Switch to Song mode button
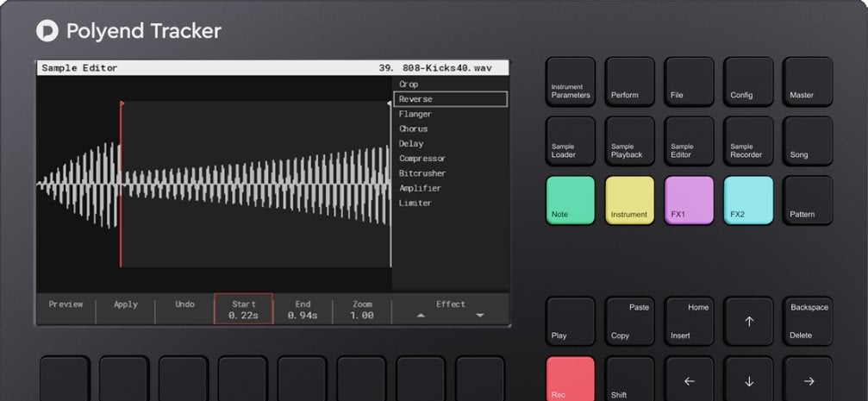868x401 pixels. tap(808, 141)
